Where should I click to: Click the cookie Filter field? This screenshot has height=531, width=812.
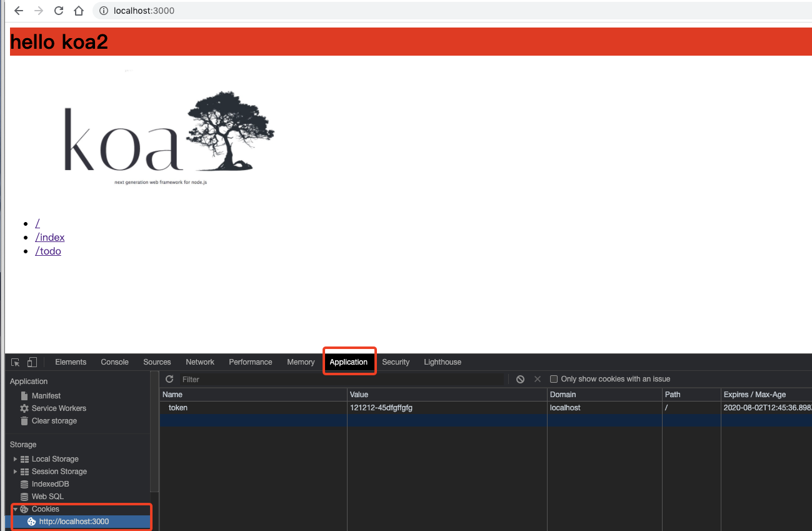click(x=341, y=379)
